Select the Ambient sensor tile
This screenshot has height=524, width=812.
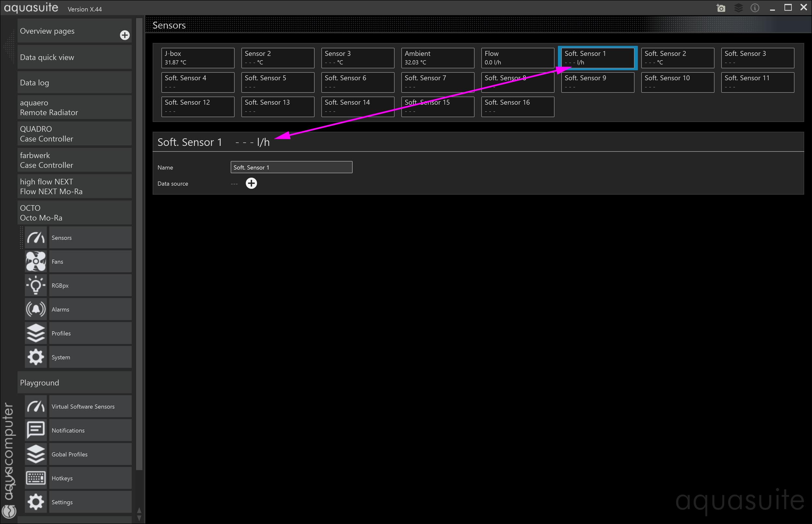pyautogui.click(x=438, y=58)
